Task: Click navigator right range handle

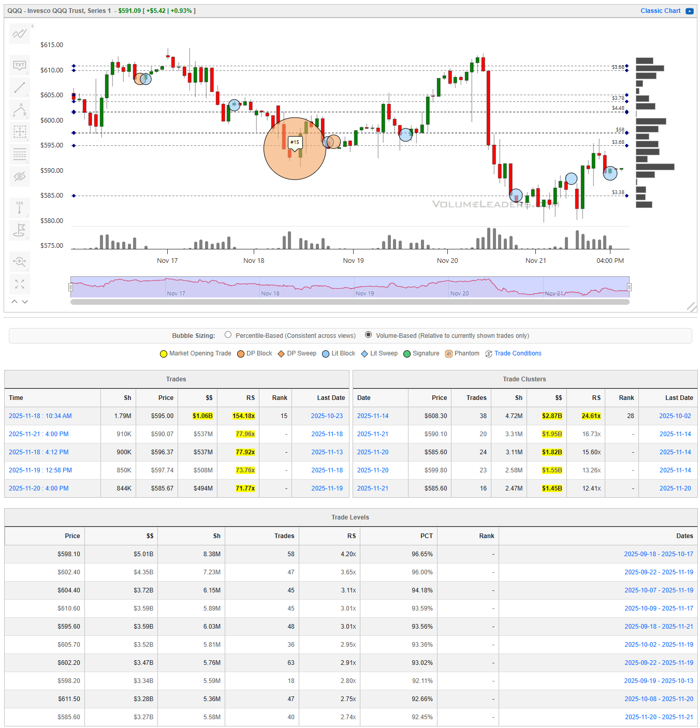Action: tap(630, 287)
